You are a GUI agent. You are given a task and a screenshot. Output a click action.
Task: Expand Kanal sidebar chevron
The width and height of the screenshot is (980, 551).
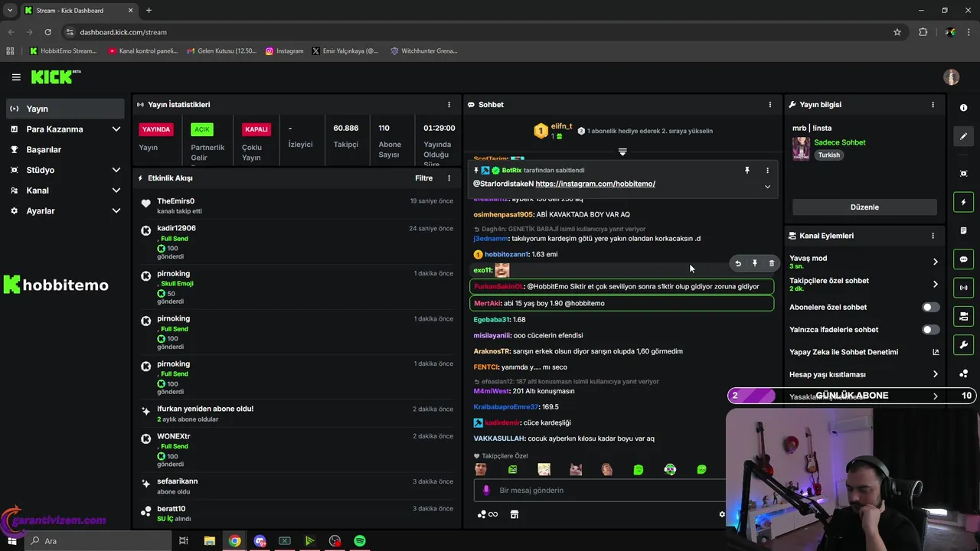point(116,191)
